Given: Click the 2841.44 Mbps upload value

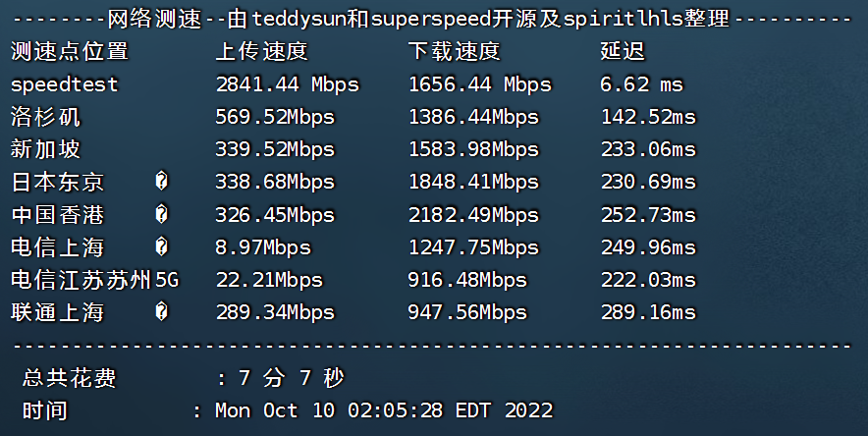Looking at the screenshot, I should [x=288, y=84].
